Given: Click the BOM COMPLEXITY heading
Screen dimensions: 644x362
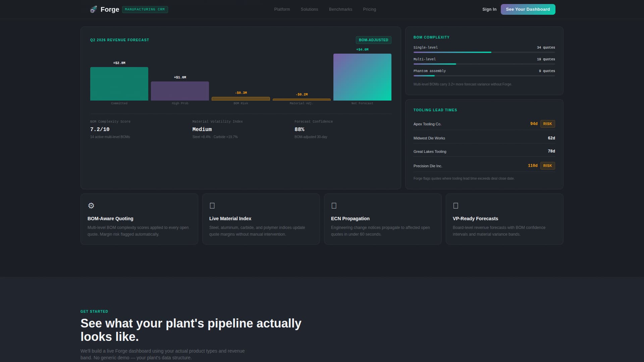Looking at the screenshot, I should 431,37.
